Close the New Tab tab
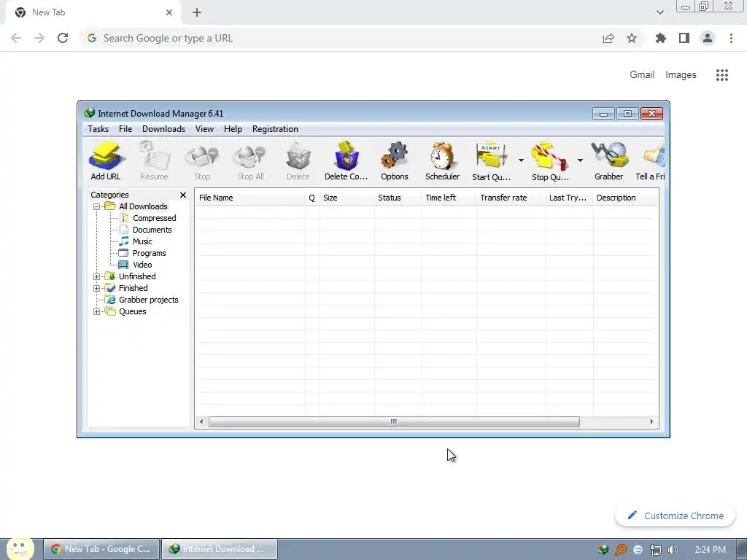The image size is (747, 560). point(169,12)
